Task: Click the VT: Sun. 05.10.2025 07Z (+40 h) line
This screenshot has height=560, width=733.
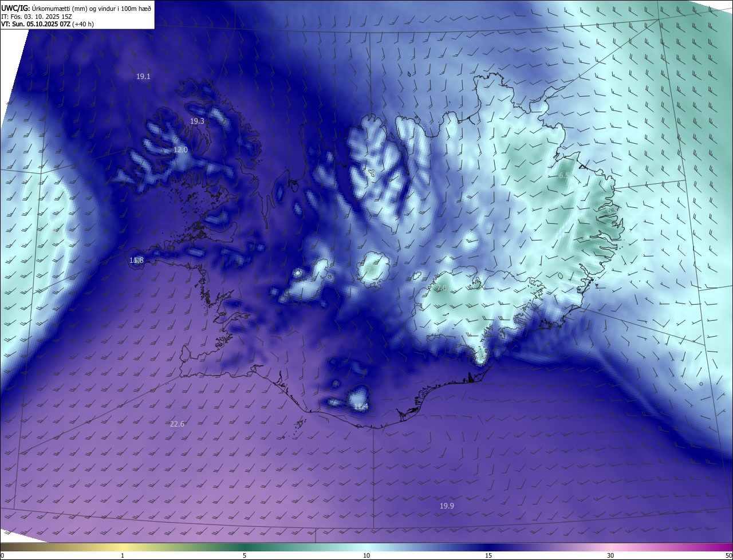Action: tap(48, 24)
